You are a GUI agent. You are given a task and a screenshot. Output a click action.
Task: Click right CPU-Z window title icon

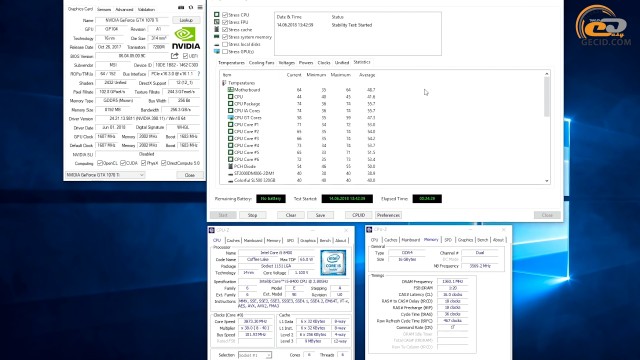(x=369, y=230)
